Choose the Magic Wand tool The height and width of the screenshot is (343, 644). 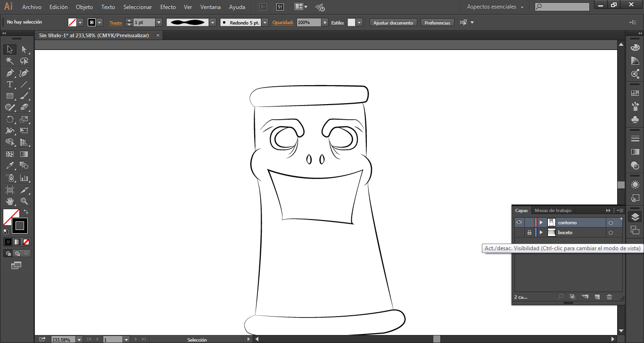tap(9, 61)
